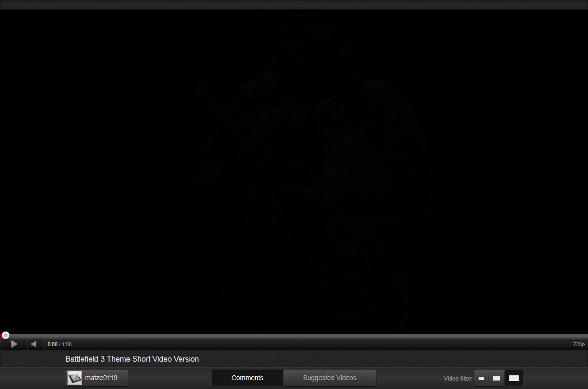Click matze9119's avatar icon
The height and width of the screenshot is (389, 588).
[x=74, y=378]
